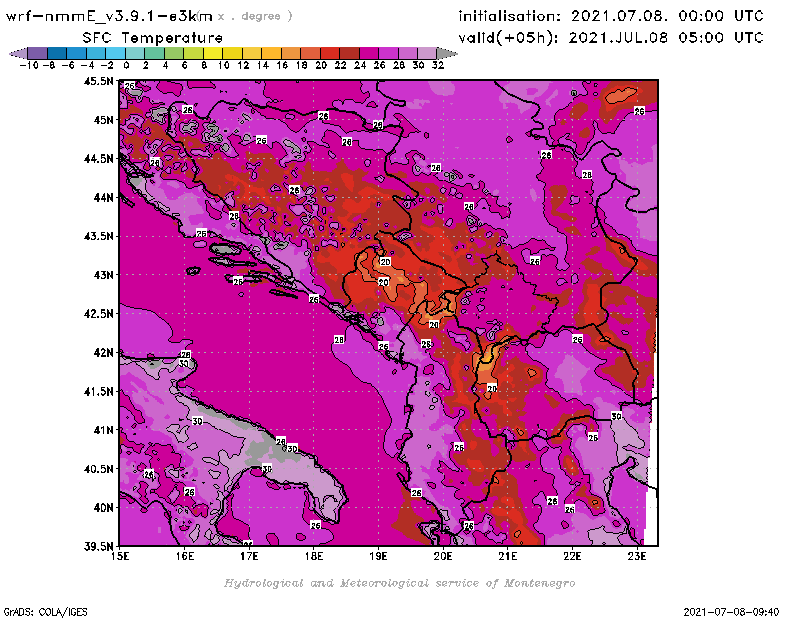The height and width of the screenshot is (618, 800).
Task: Select the legend swatch between 10 and 12
Action: click(232, 53)
